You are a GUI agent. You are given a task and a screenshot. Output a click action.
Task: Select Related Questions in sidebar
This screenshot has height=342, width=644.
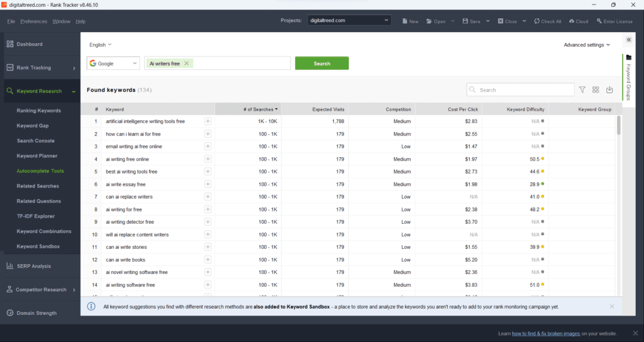click(x=39, y=201)
